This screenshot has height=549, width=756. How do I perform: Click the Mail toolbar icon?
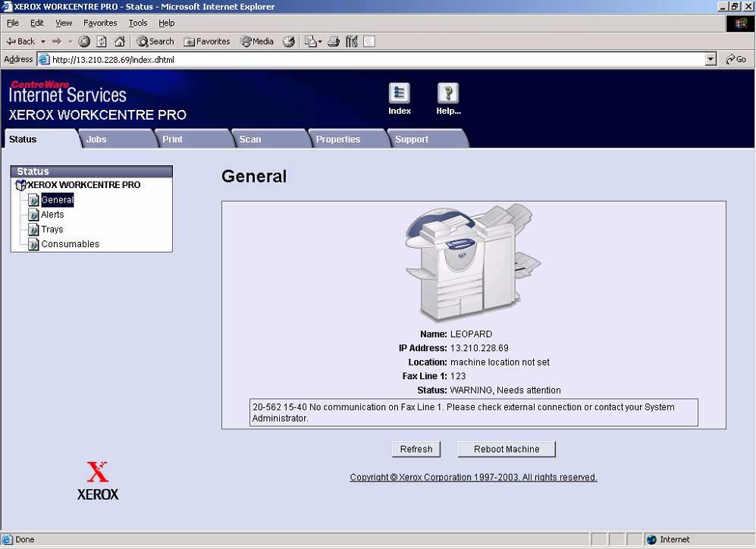pos(312,42)
